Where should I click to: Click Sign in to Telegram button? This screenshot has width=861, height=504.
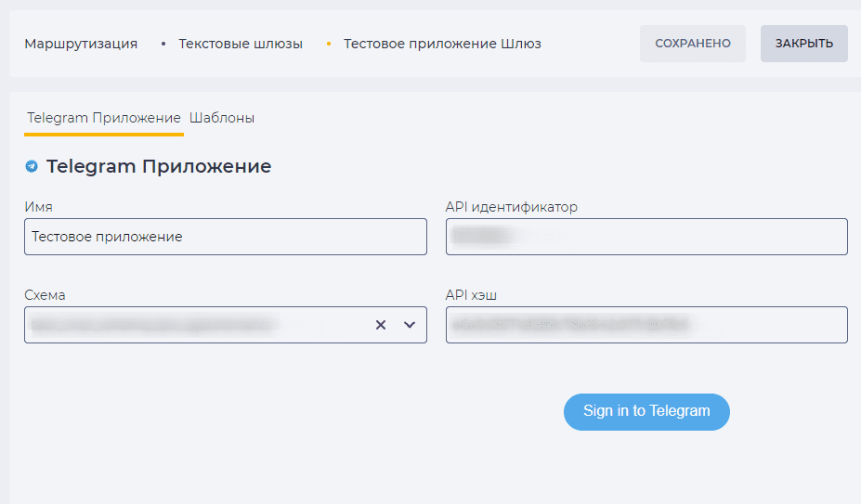click(x=646, y=412)
